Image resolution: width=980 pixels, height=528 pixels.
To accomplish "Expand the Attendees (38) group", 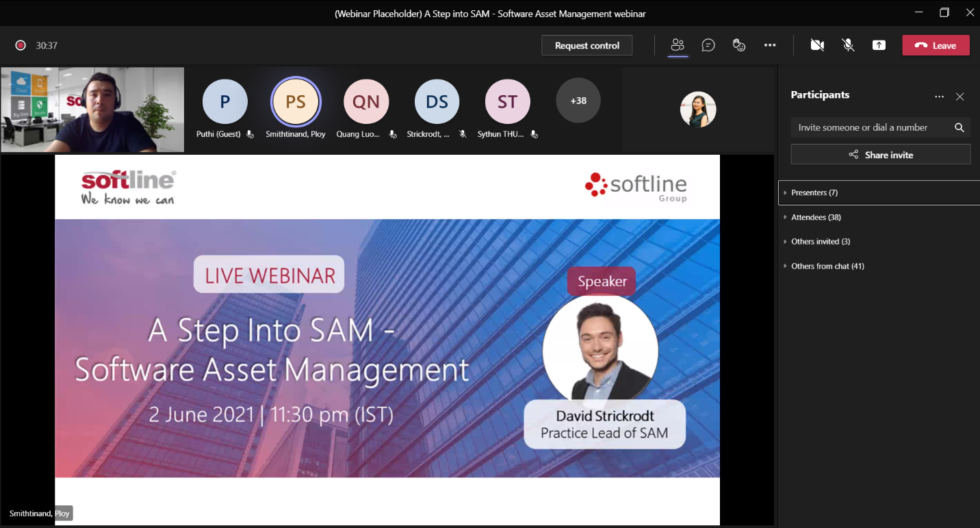I will [879, 217].
